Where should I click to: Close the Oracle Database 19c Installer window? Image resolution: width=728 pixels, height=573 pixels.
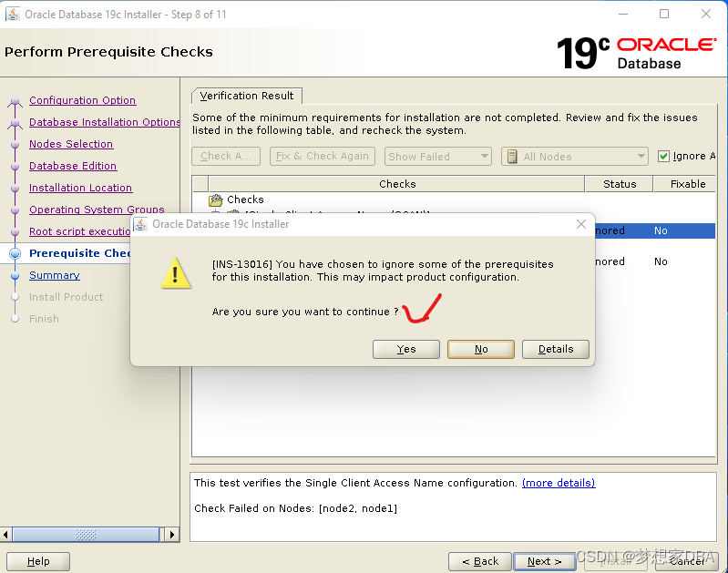click(706, 14)
